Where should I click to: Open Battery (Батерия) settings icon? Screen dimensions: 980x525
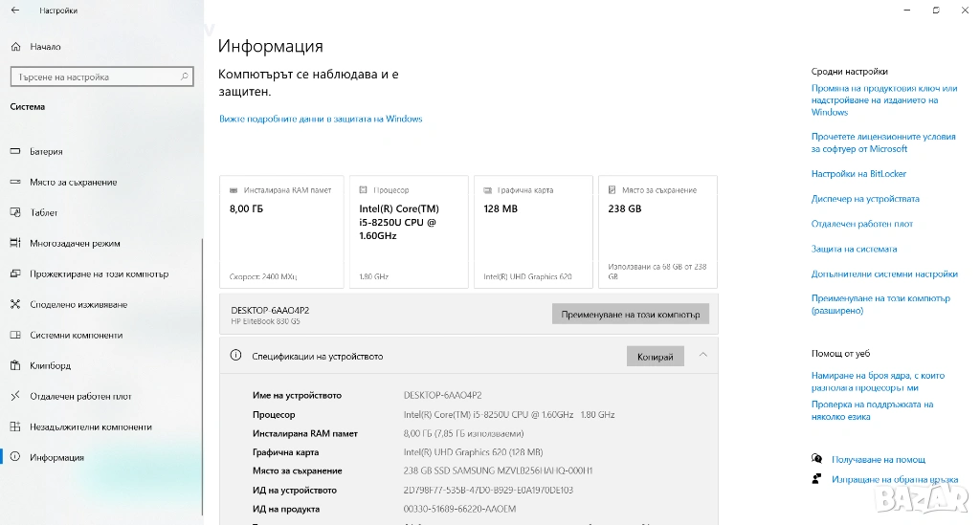pyautogui.click(x=15, y=151)
